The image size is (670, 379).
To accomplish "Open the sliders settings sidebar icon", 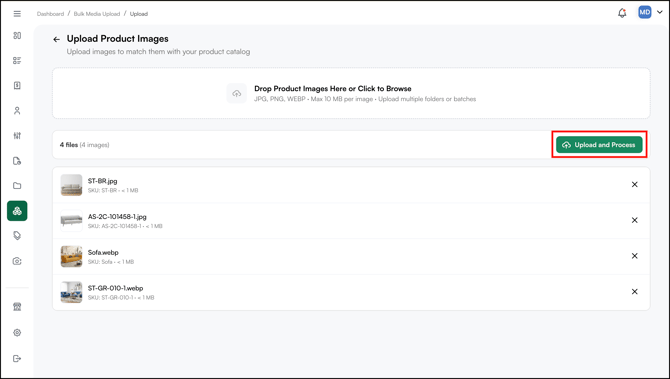I will pos(17,135).
